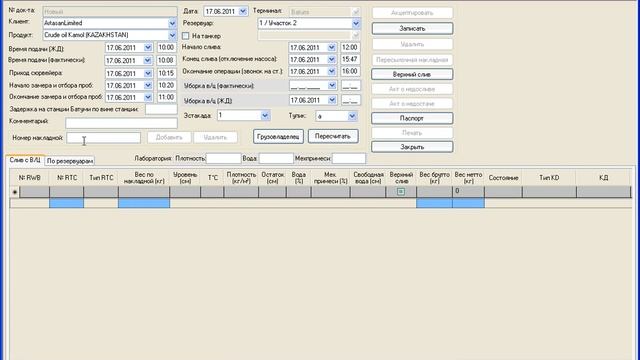Click the 'Удалить' button below Записать

412,44
